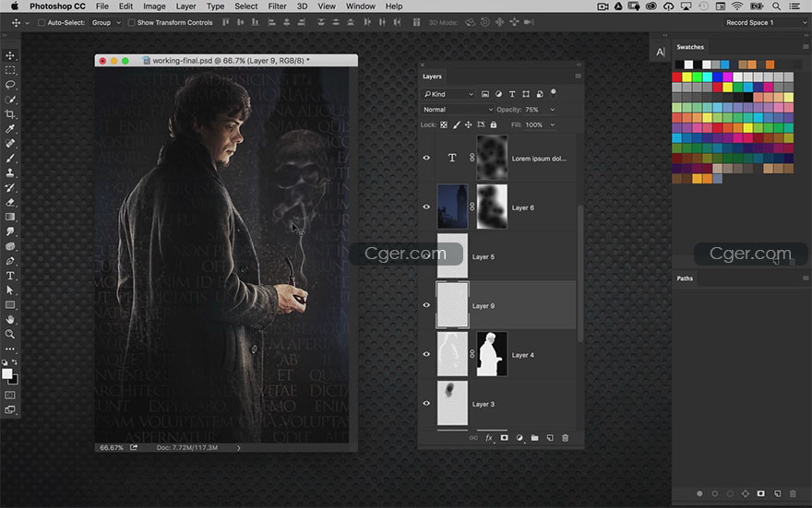The height and width of the screenshot is (508, 812).
Task: Toggle layer filtering on or off
Action: point(553,92)
